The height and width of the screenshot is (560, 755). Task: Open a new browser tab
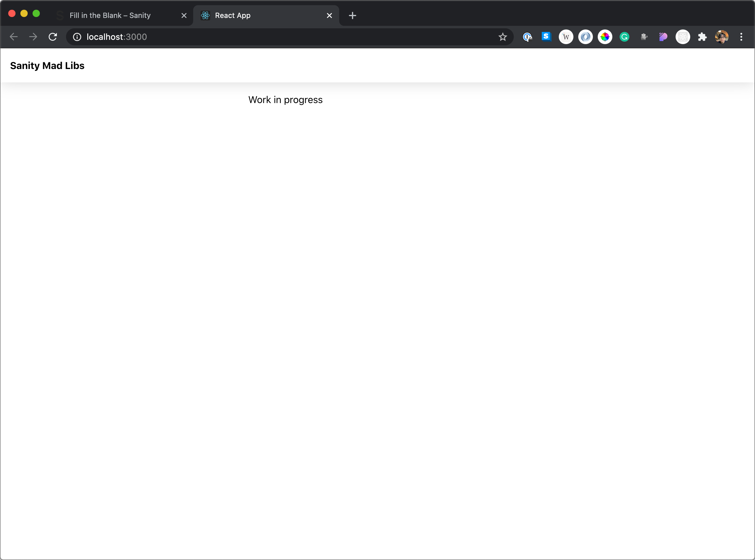(352, 16)
